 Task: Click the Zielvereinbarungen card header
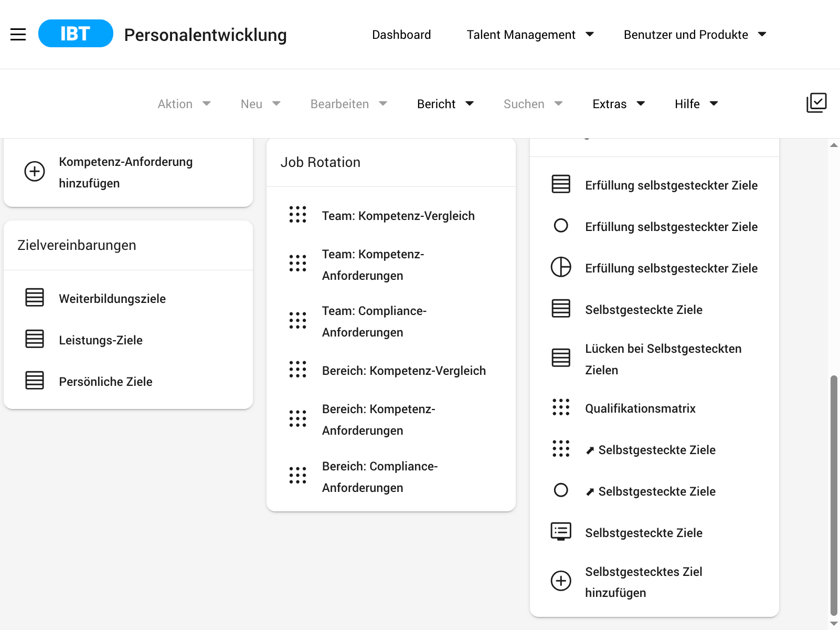128,245
